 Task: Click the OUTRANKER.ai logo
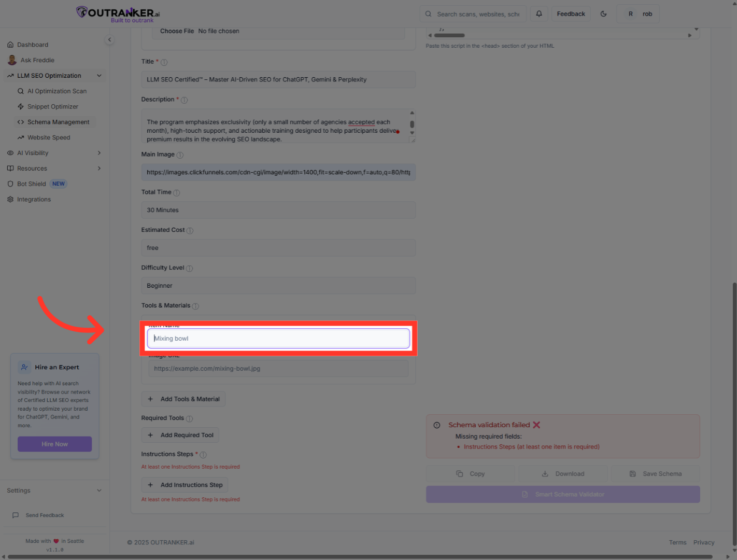pyautogui.click(x=118, y=14)
